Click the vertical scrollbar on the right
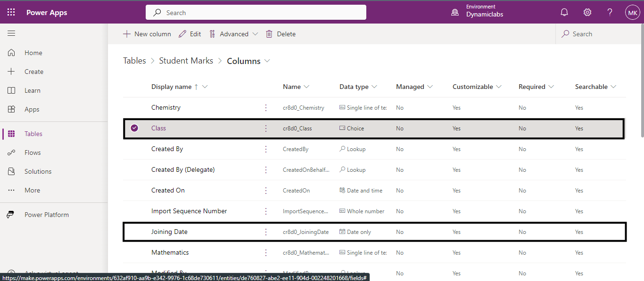 [x=641, y=94]
